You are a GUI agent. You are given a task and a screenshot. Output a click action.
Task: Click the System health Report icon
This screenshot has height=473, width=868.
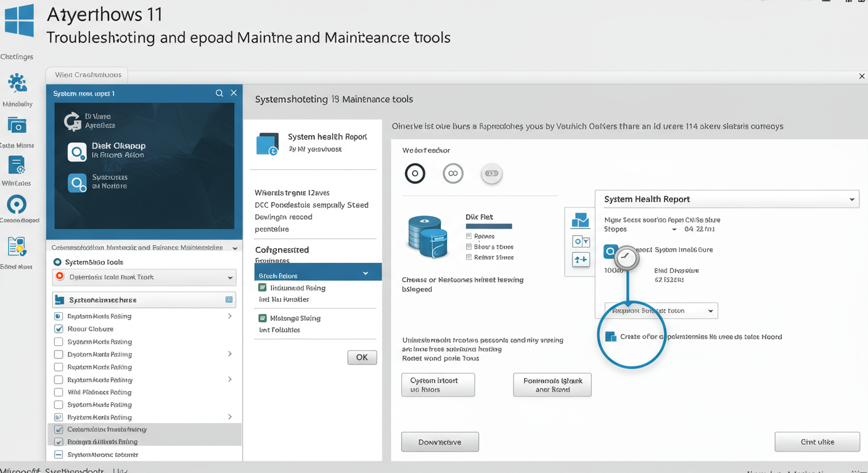268,144
